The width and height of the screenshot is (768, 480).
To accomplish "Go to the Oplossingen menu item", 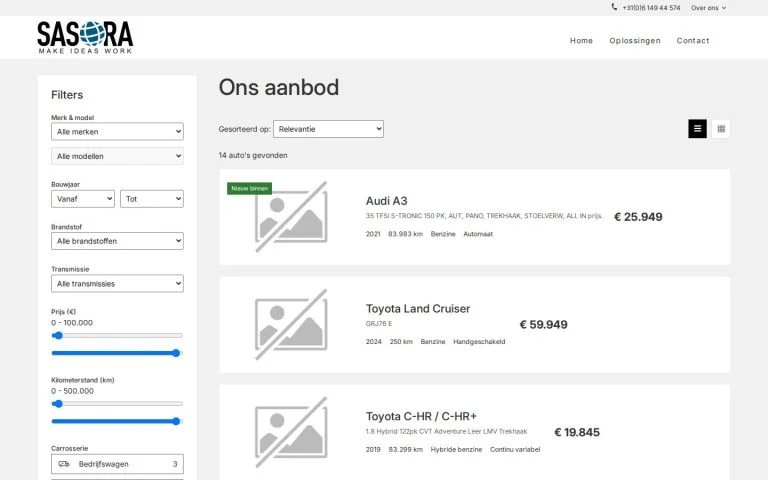I will click(635, 41).
